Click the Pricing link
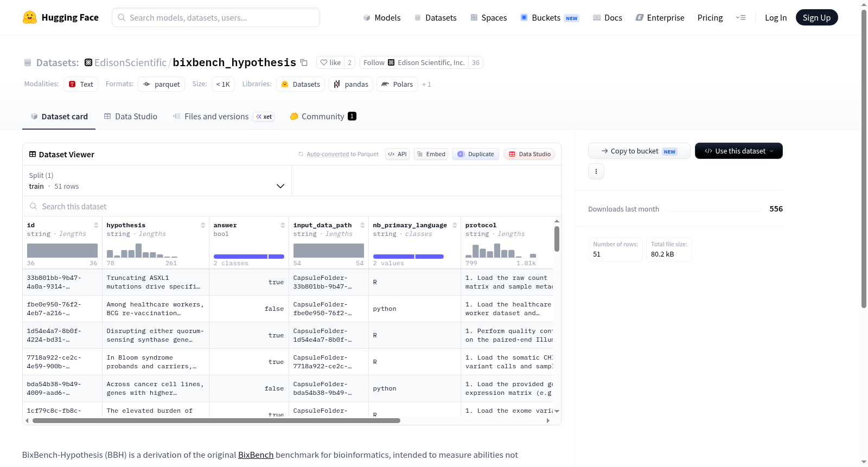 click(710, 18)
